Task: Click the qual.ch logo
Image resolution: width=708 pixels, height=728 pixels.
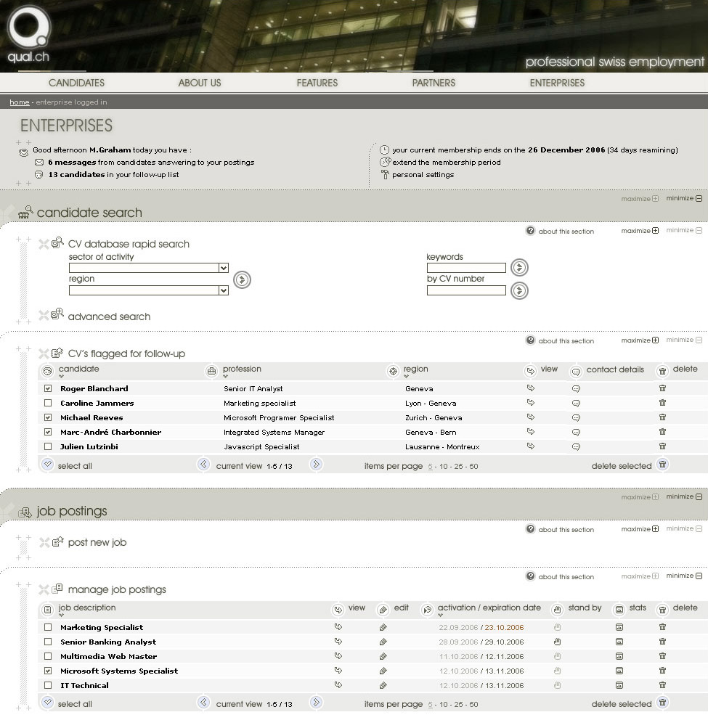Action: tap(29, 34)
